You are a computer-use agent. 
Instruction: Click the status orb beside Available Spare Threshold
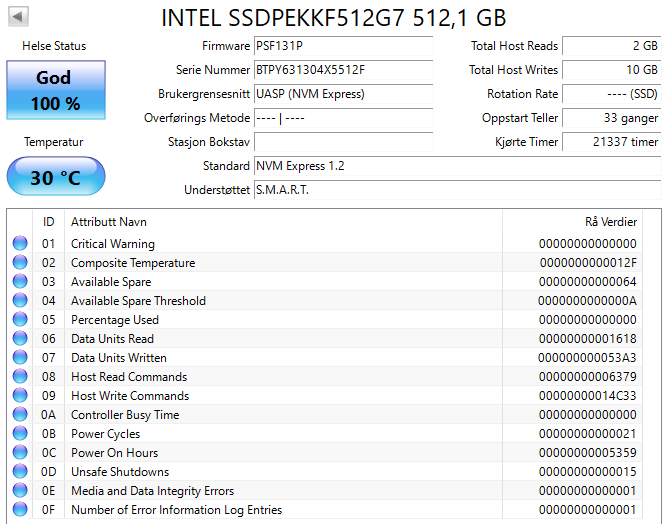click(x=20, y=301)
